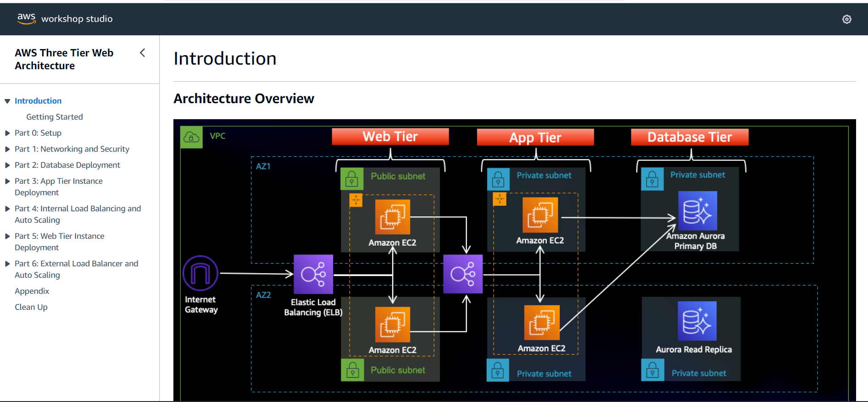The image size is (868, 402).
Task: Click the workshop studio title text
Action: [77, 19]
